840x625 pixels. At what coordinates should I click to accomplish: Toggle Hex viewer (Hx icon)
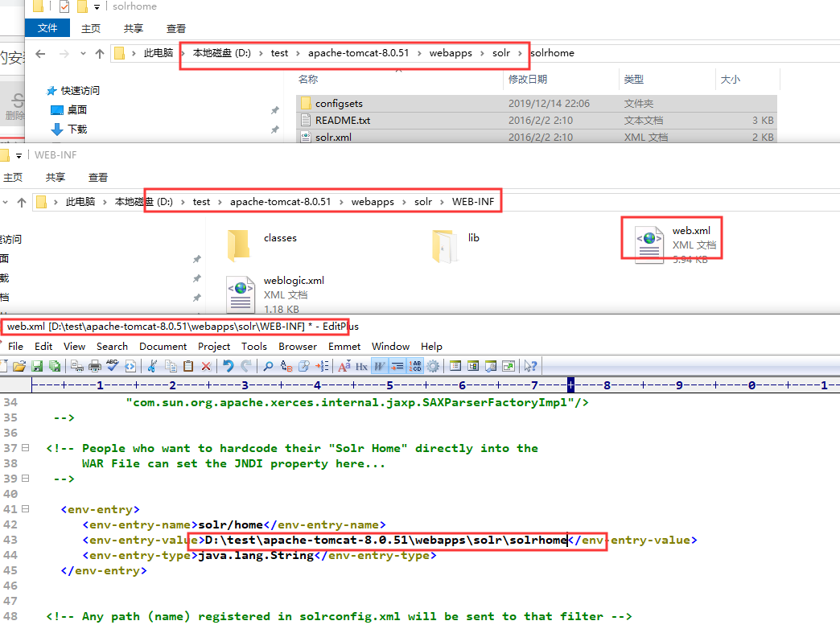[361, 366]
